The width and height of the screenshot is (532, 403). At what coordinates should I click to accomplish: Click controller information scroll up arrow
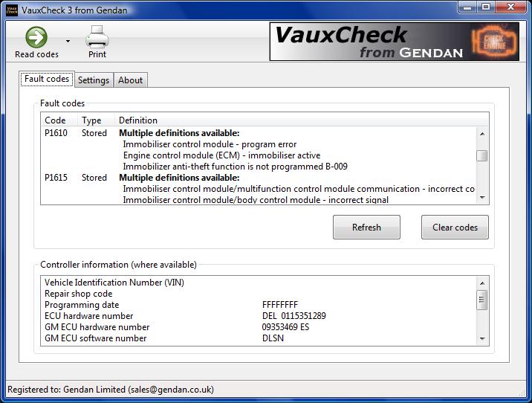482,283
